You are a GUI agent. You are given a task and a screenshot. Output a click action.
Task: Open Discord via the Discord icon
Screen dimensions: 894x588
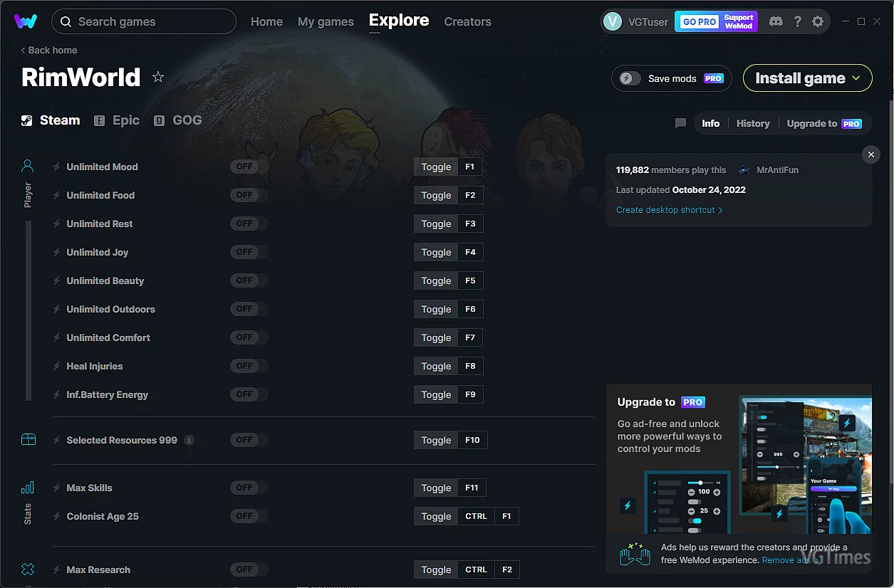coord(776,21)
